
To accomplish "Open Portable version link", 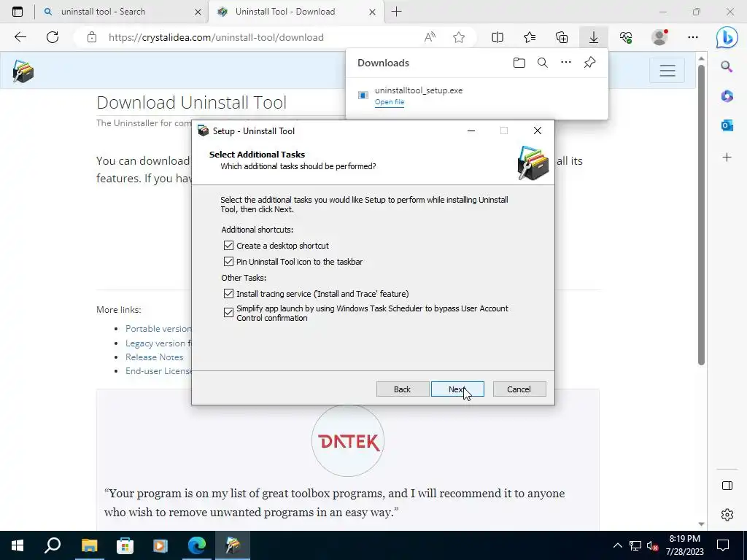I will 158,329.
